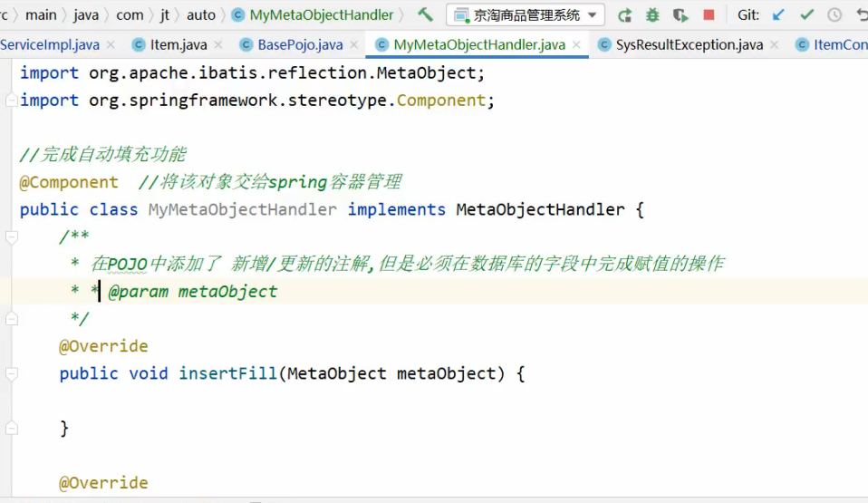Click the Run with Coverage icon
Image resolution: width=868 pixels, height=503 pixels.
tap(680, 15)
